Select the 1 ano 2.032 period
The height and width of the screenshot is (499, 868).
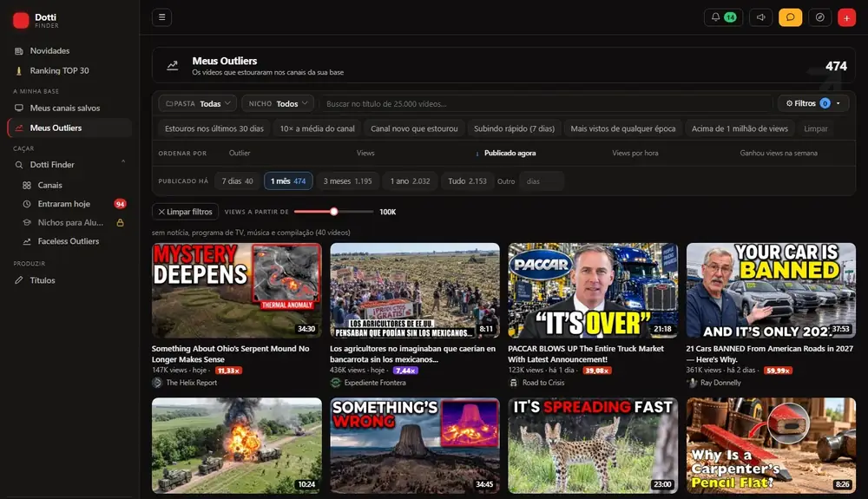pos(411,181)
